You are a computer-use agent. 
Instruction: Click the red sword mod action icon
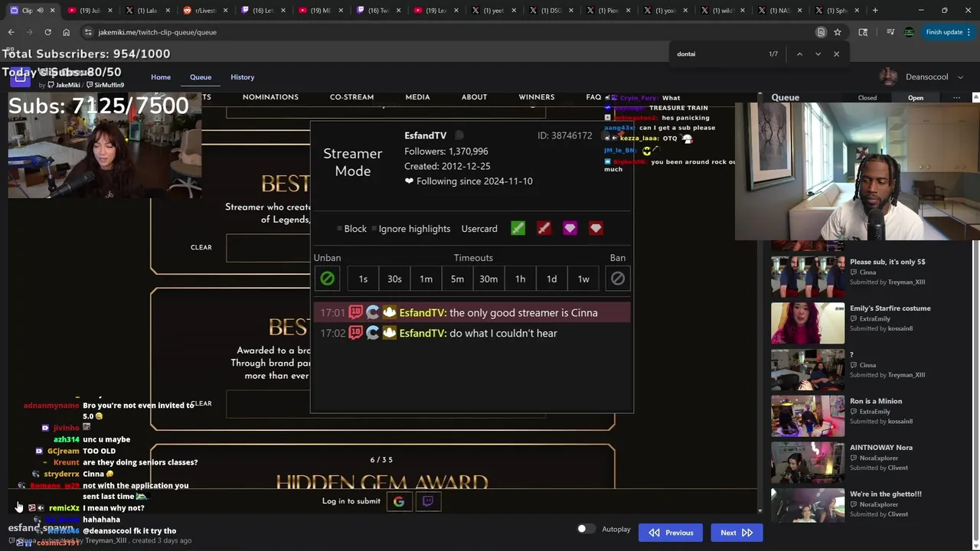[x=544, y=229]
